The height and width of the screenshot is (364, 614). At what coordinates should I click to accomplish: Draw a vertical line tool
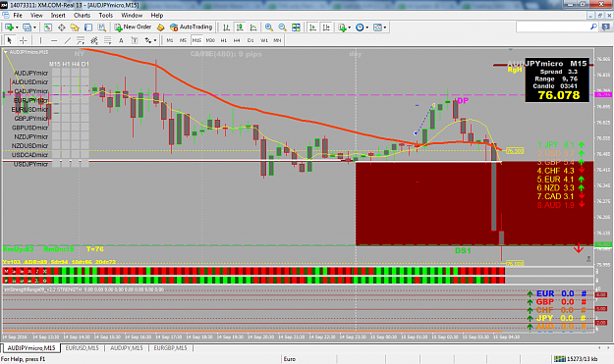point(40,40)
